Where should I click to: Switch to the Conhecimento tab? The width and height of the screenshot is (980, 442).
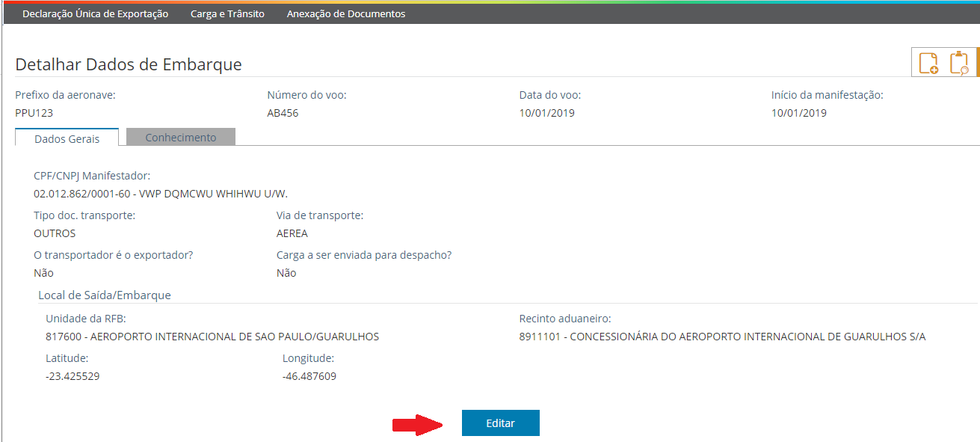(x=180, y=137)
